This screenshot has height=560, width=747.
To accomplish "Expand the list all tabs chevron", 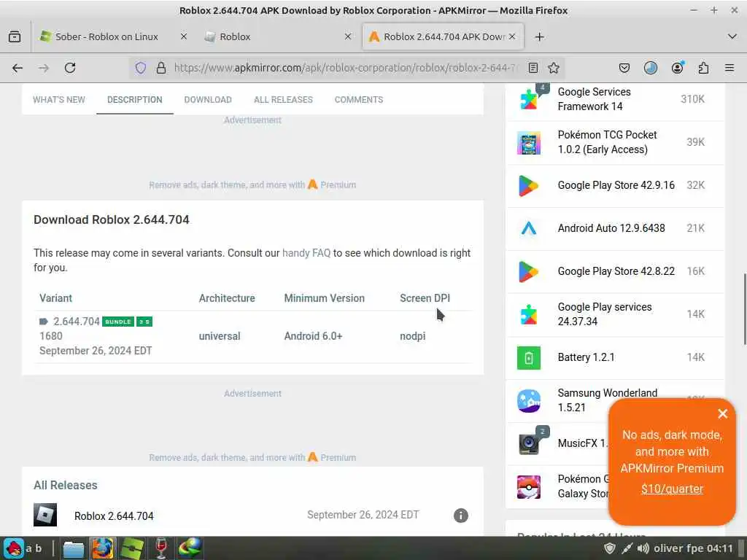I will 732,36.
